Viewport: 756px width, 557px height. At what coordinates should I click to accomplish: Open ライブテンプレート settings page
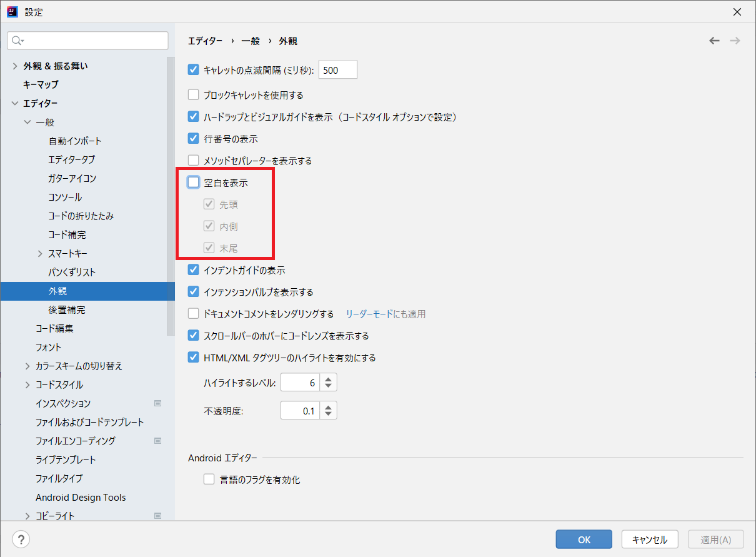click(66, 459)
